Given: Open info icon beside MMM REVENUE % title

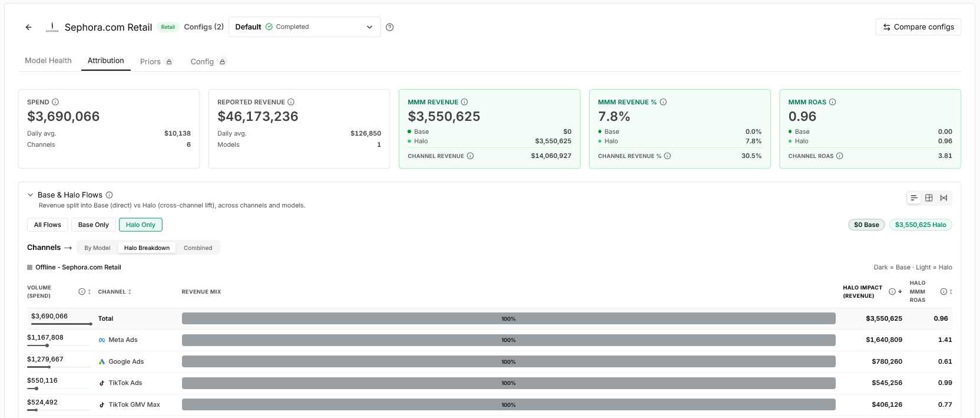Looking at the screenshot, I should (663, 102).
